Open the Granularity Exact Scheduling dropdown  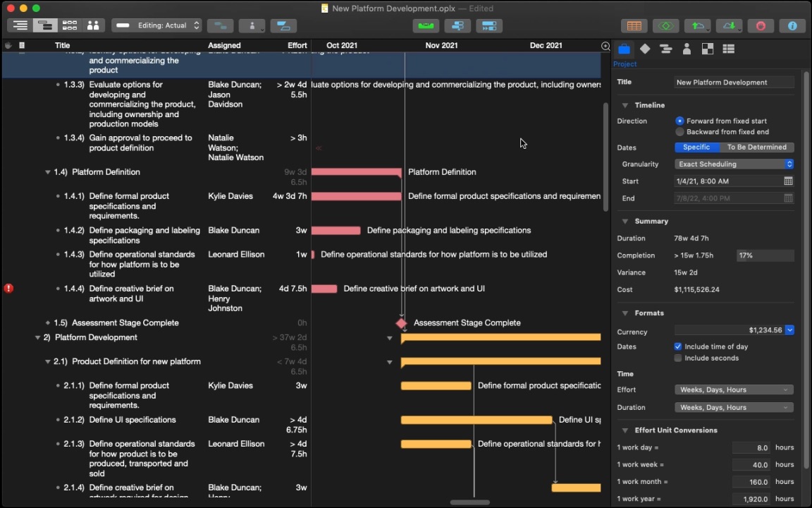tap(734, 164)
